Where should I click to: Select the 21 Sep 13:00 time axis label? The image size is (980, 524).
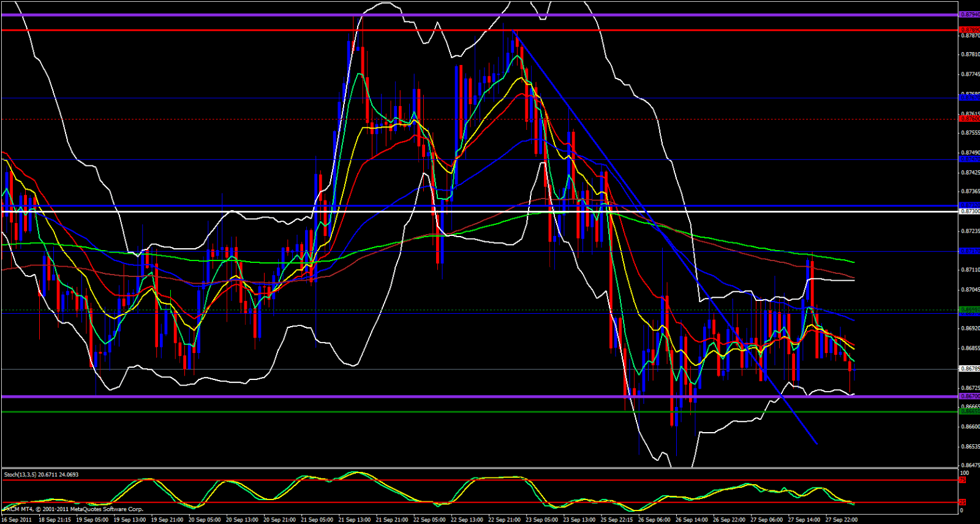point(354,520)
